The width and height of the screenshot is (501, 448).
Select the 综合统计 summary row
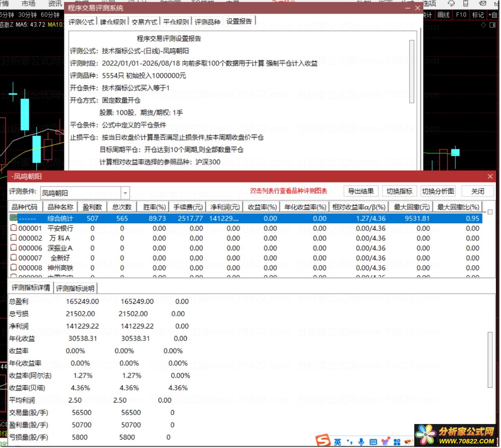(x=246, y=218)
